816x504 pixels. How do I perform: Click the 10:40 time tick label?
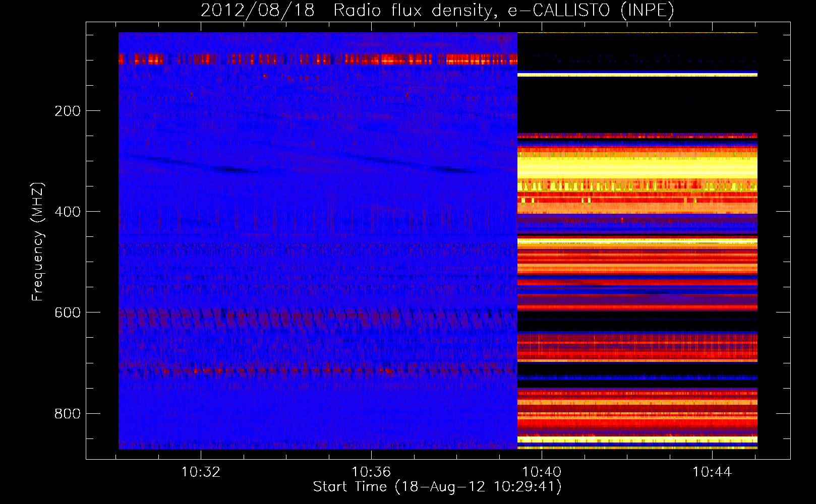(x=542, y=472)
